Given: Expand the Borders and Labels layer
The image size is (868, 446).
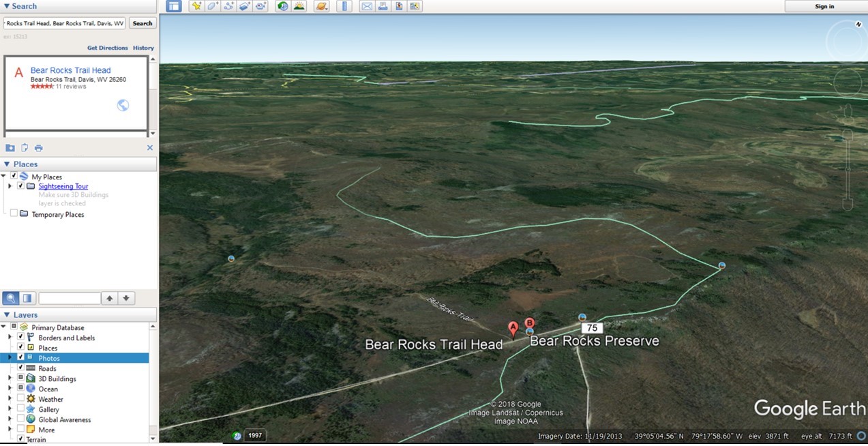Looking at the screenshot, I should click(10, 338).
